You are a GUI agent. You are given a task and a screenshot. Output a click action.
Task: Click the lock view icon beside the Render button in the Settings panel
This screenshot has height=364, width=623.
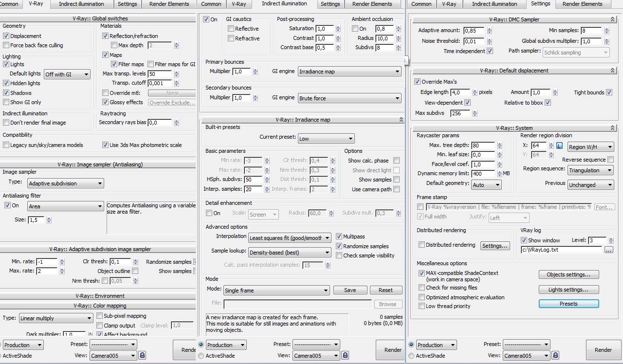coord(556,355)
